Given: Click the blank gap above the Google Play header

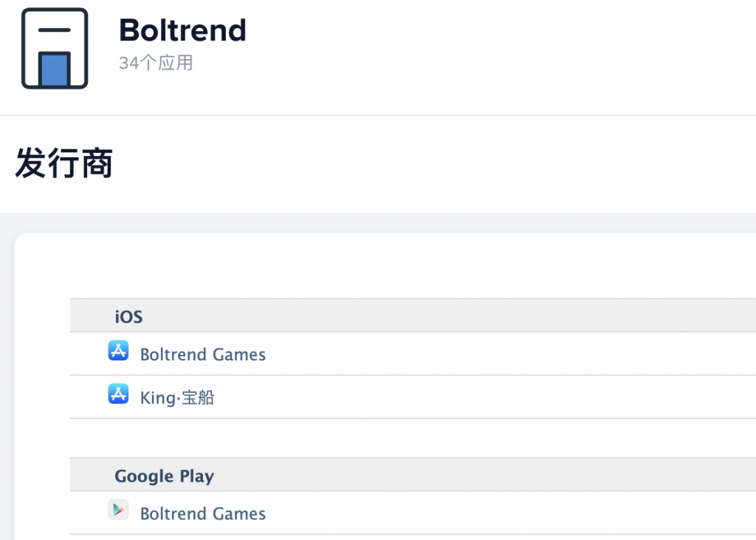Looking at the screenshot, I should tap(369, 438).
